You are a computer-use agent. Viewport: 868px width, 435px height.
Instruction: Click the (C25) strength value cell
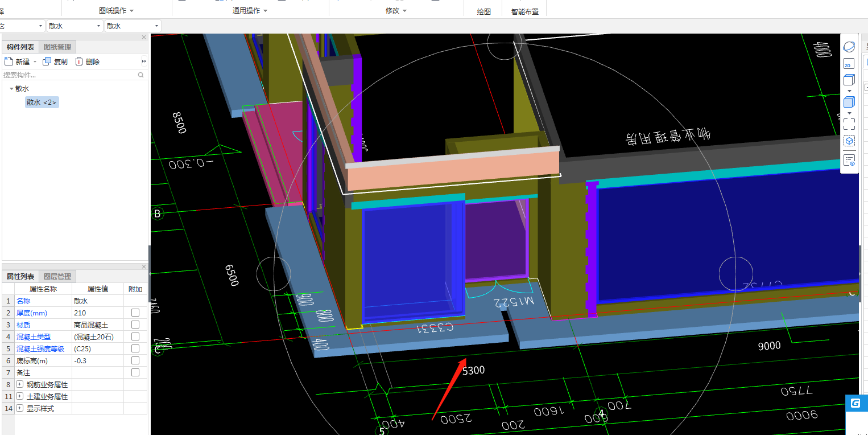[x=98, y=348]
